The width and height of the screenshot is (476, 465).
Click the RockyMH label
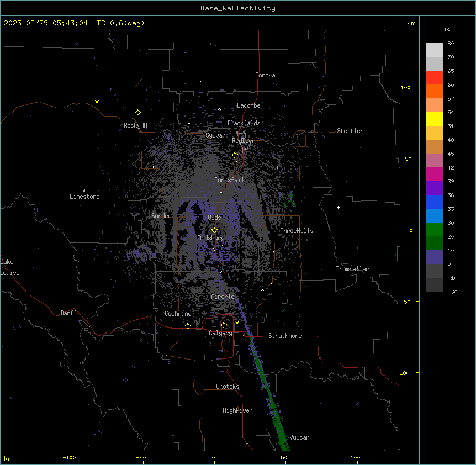click(x=135, y=125)
